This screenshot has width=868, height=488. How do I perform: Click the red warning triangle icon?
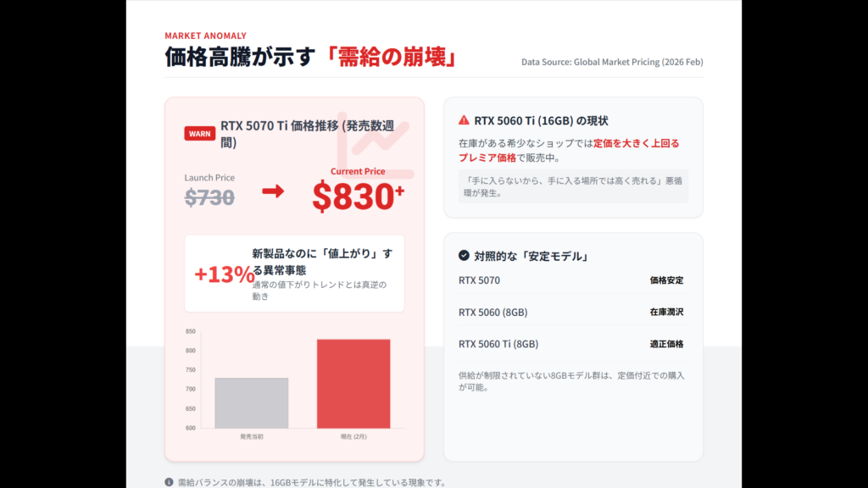click(464, 120)
